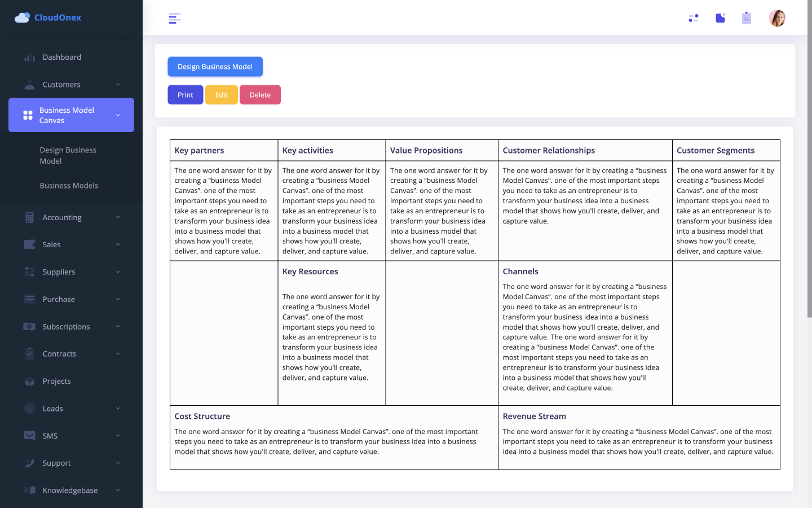Screen dimensions: 812x508
Task: Click the Accounting calculator icon
Action: (x=30, y=217)
